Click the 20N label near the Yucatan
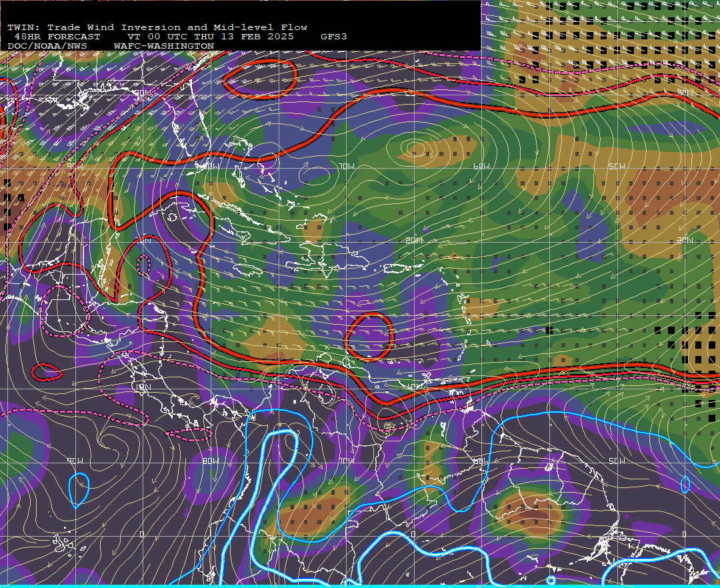This screenshot has height=588, width=720. pos(143,240)
